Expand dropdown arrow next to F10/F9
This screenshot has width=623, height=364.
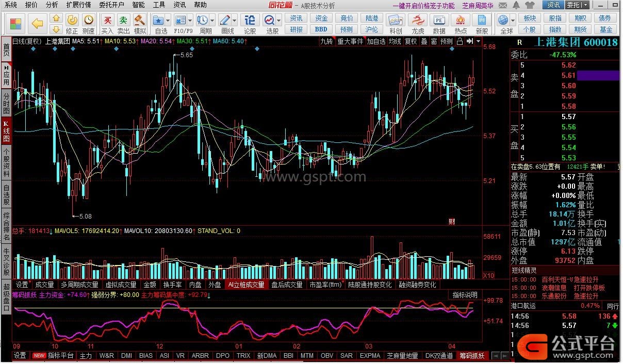click(190, 21)
